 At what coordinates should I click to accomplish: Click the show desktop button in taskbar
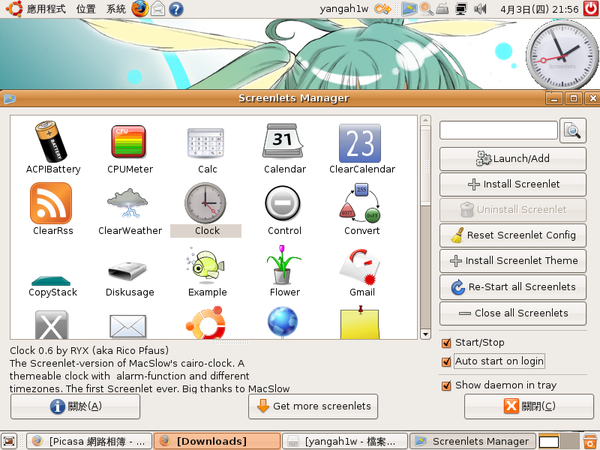(9, 441)
